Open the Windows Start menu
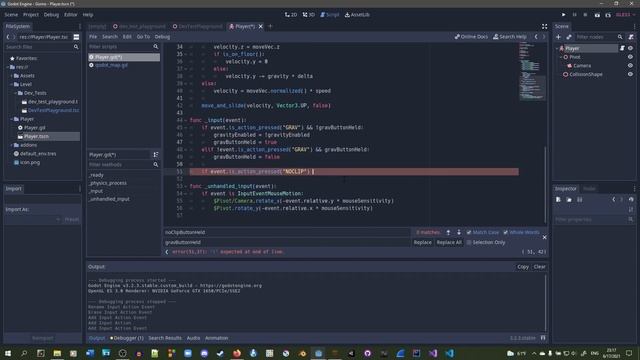 (x=8, y=353)
